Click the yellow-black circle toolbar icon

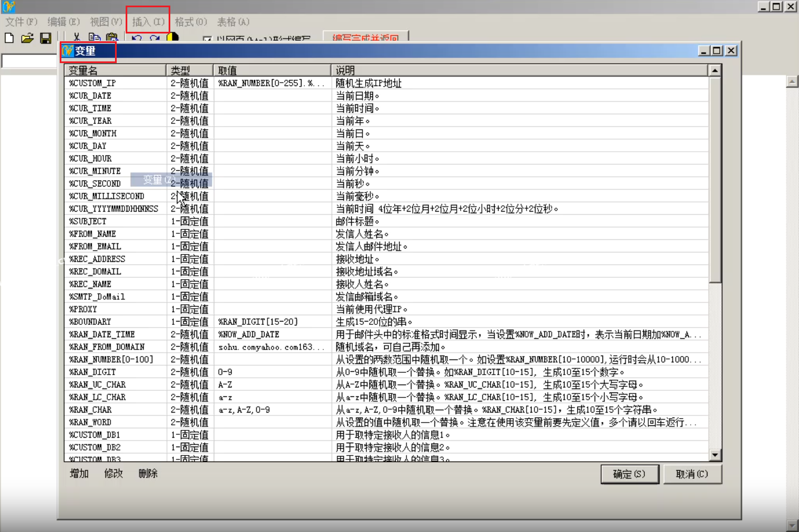pyautogui.click(x=173, y=37)
